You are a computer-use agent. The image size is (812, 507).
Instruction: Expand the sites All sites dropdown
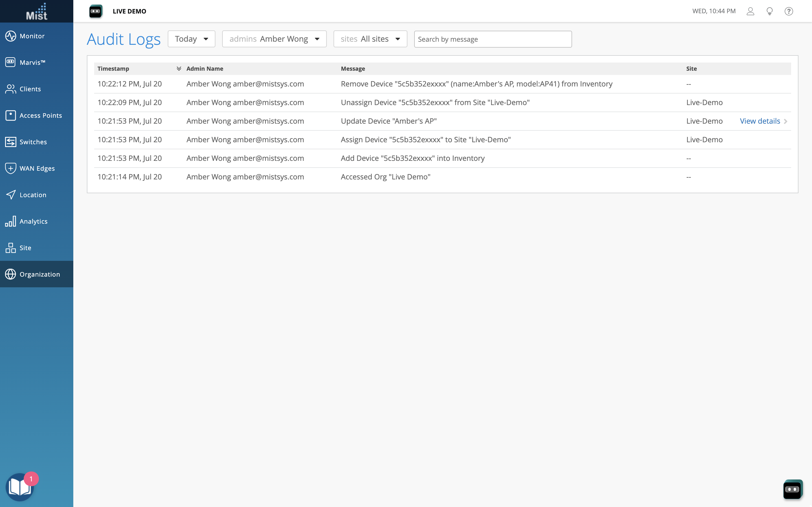pos(370,39)
